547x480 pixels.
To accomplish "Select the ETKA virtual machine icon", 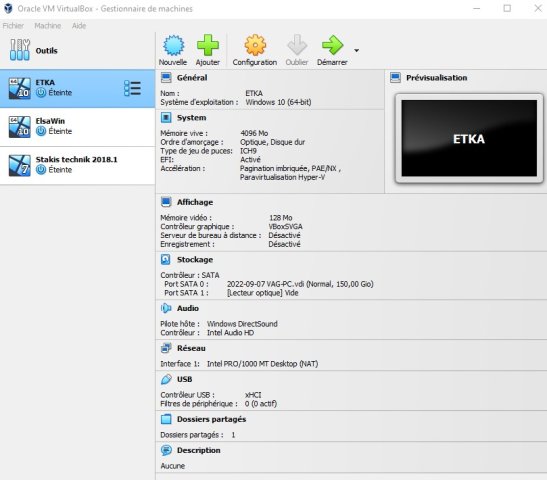I will pyautogui.click(x=20, y=88).
